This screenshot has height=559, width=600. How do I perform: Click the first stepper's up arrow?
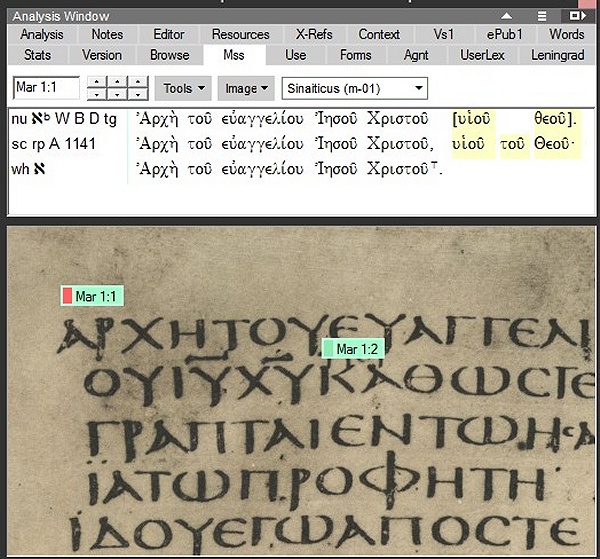coord(97,82)
